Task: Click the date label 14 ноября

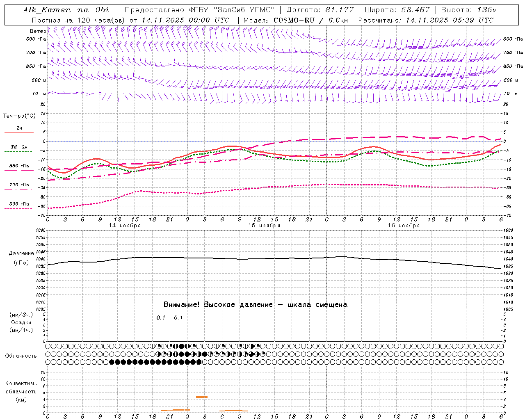Action: tap(125, 225)
